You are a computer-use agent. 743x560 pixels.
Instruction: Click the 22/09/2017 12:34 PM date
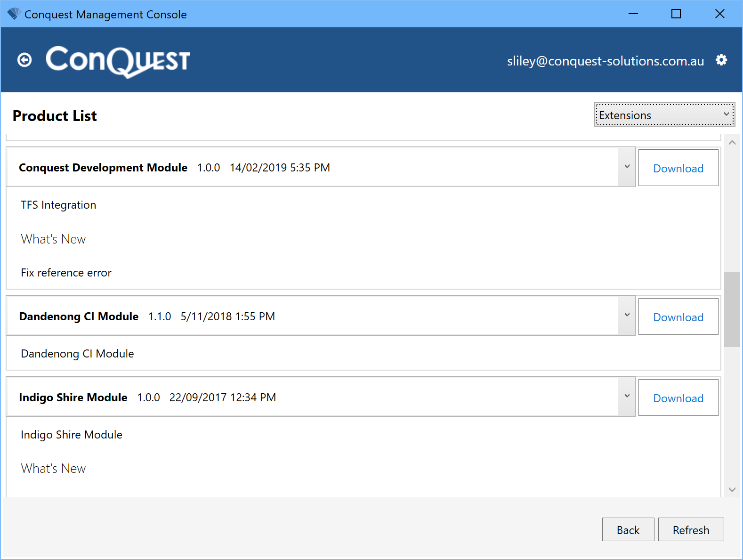pos(223,398)
